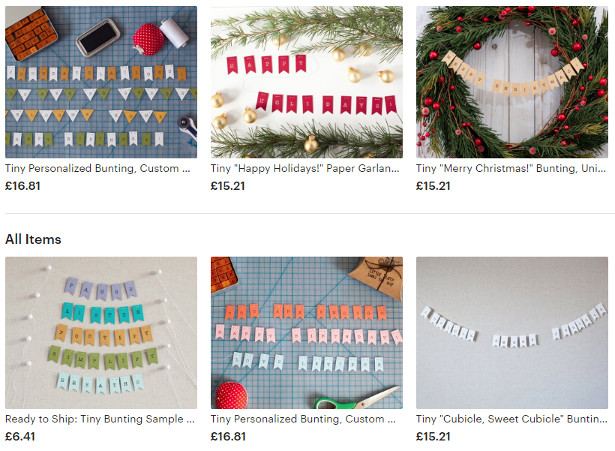The height and width of the screenshot is (451, 615).
Task: Open the red Happy Holidays paper garland photo
Action: click(x=307, y=82)
